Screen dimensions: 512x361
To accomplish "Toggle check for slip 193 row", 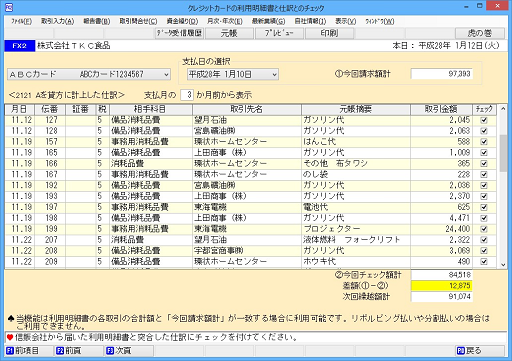I will click(x=484, y=196).
